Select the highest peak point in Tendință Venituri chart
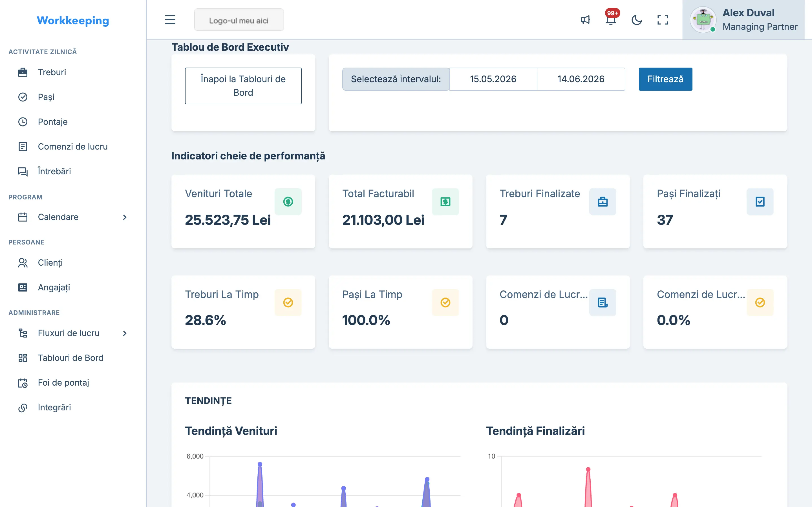Image resolution: width=812 pixels, height=507 pixels. (260, 464)
